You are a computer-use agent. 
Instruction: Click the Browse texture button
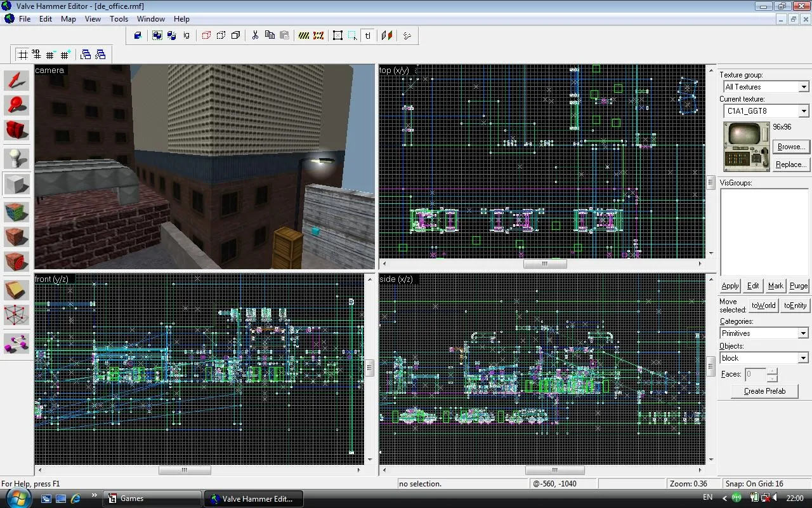(x=790, y=147)
